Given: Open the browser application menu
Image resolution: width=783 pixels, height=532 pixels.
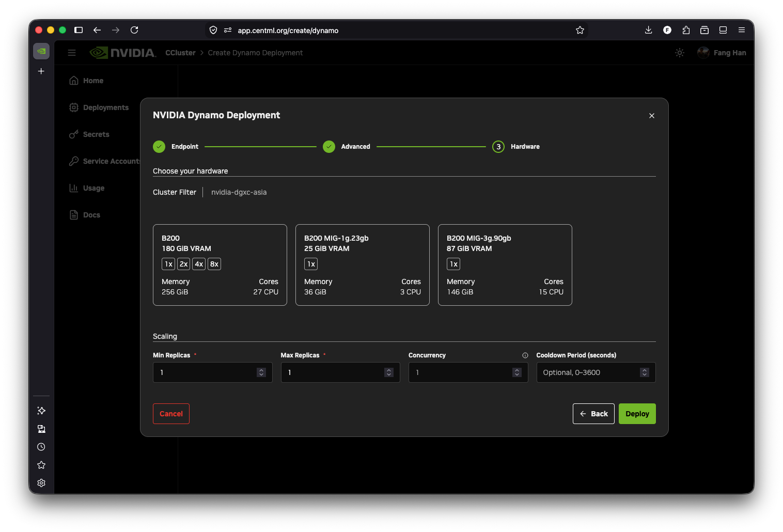Looking at the screenshot, I should 742,30.
